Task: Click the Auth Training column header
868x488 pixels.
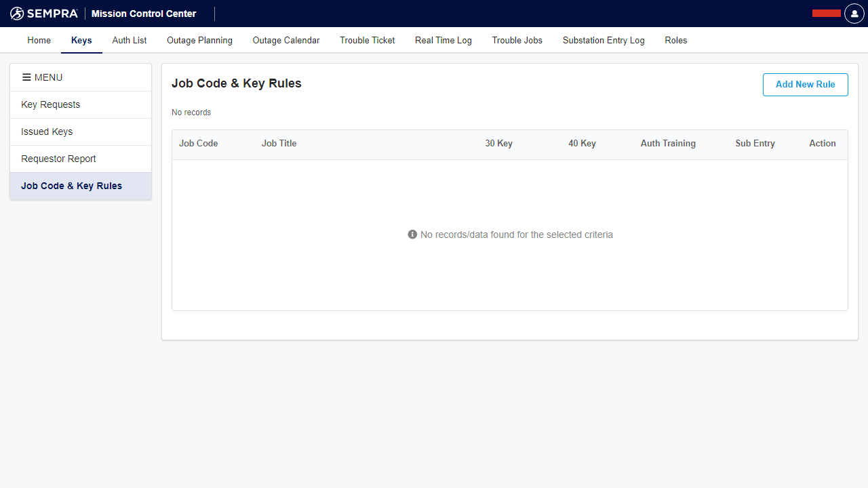Action: pyautogui.click(x=668, y=144)
